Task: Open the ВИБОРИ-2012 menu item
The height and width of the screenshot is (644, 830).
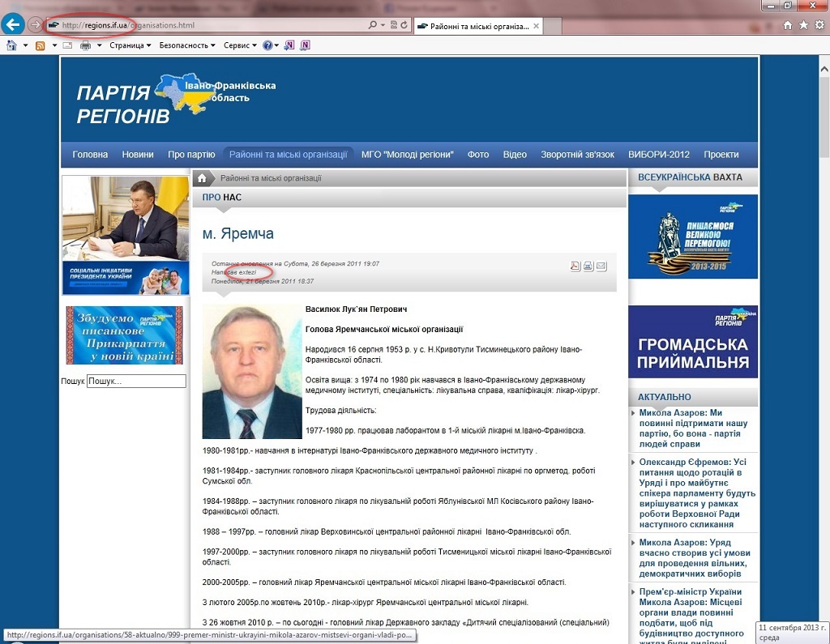Action: [x=659, y=155]
